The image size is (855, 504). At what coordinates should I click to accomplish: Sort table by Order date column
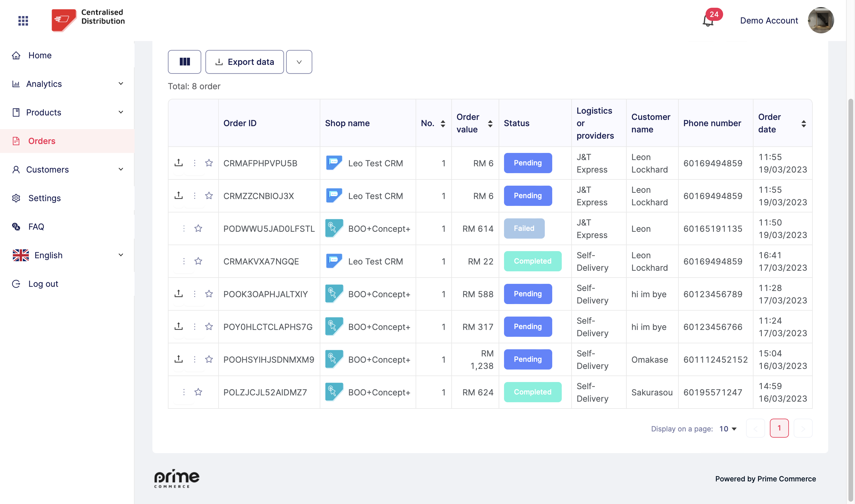[x=803, y=123]
